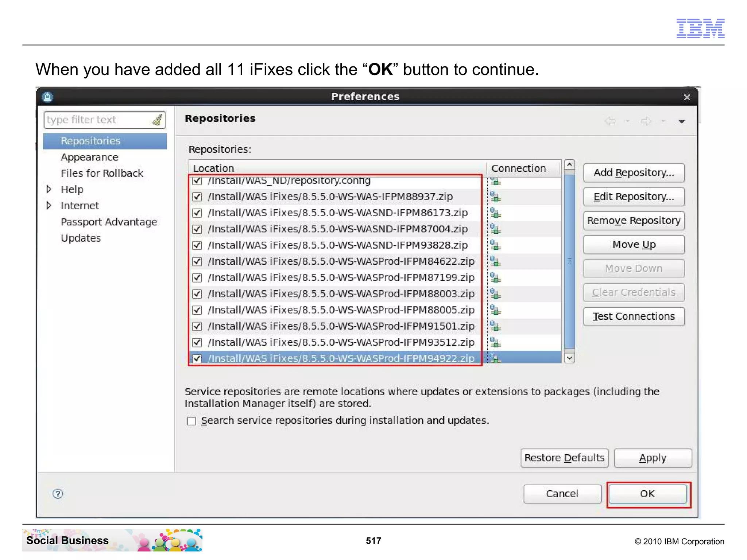The image size is (747, 560).
Task: Click the Move Up button
Action: point(634,244)
